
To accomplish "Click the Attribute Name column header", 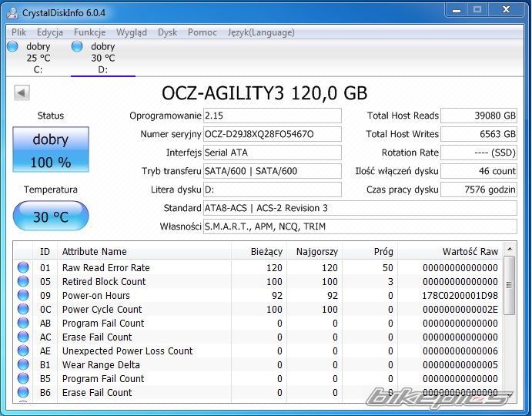I will click(95, 252).
